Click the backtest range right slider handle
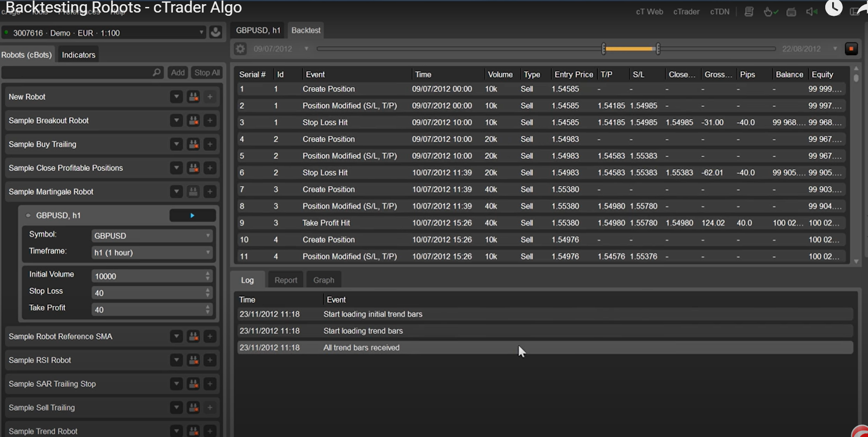 point(658,49)
